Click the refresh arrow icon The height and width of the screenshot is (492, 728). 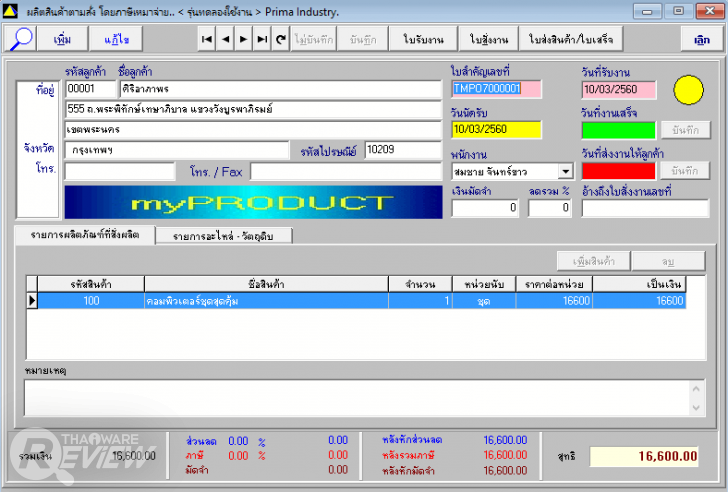click(x=281, y=39)
